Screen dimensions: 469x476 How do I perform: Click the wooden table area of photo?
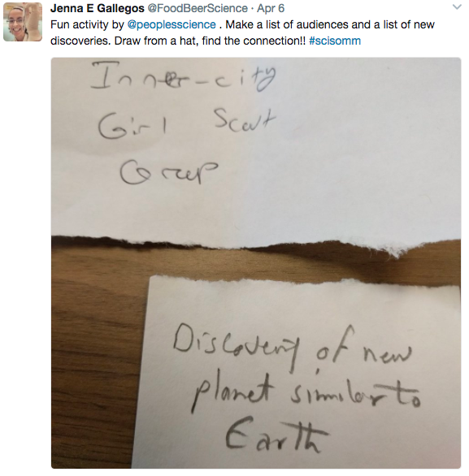(98, 349)
